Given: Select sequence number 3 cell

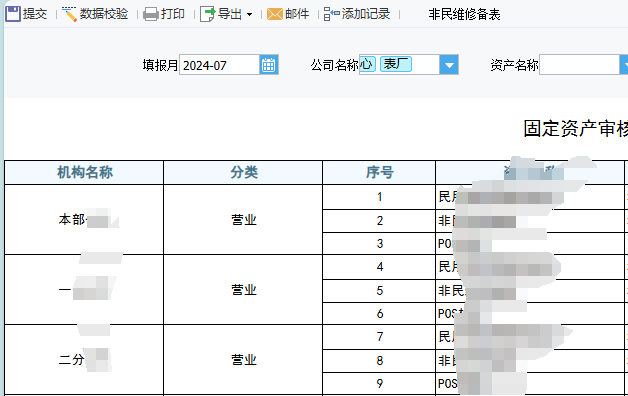Looking at the screenshot, I should [x=379, y=243].
